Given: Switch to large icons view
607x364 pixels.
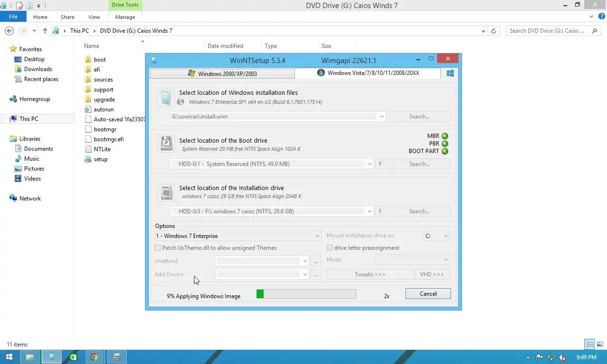Looking at the screenshot, I should coord(600,345).
